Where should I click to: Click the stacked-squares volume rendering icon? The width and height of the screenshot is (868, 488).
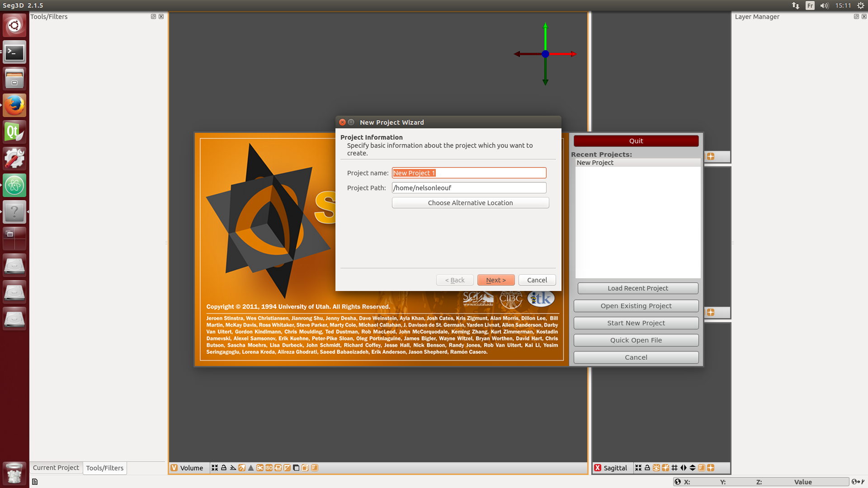296,468
